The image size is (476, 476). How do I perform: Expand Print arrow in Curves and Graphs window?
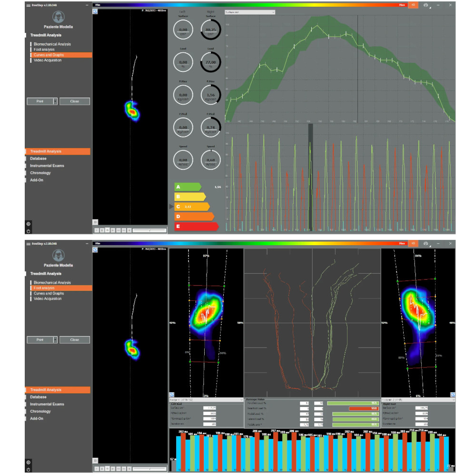tap(55, 101)
